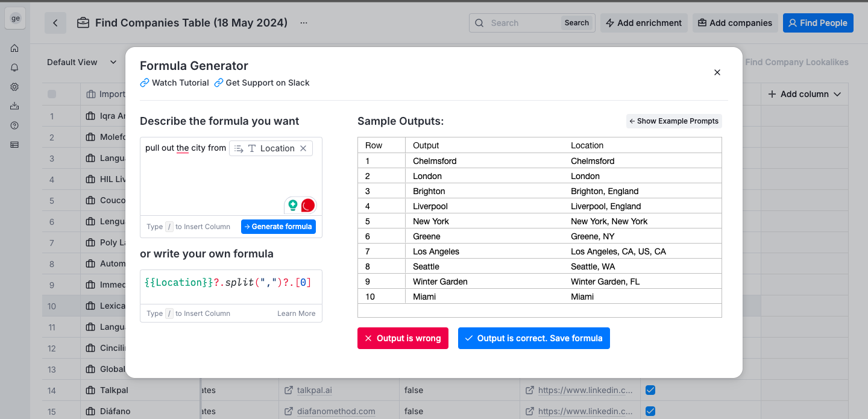
Task: Click Output is correct. Save formula
Action: 533,338
